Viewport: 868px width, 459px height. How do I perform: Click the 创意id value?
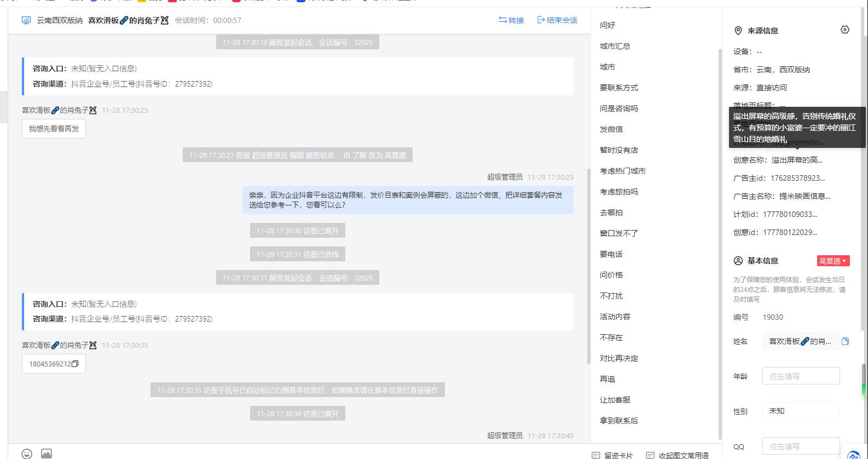790,232
